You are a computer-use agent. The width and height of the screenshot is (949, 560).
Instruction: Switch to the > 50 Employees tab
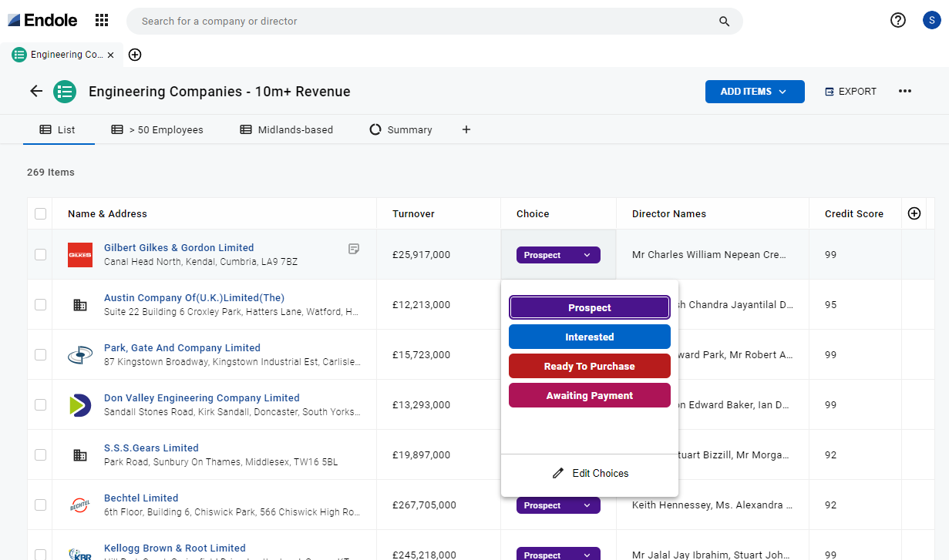click(x=157, y=129)
